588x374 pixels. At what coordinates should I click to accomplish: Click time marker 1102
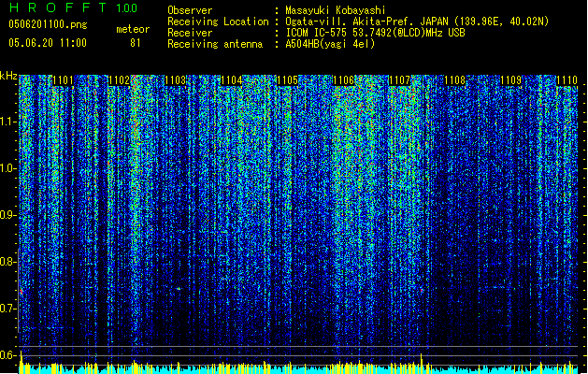pos(119,80)
